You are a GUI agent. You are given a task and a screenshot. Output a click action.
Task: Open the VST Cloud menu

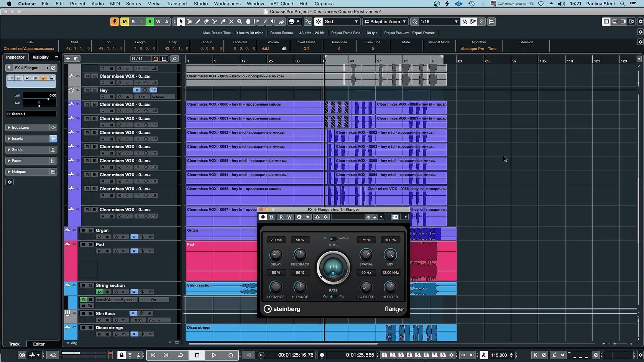point(282,4)
